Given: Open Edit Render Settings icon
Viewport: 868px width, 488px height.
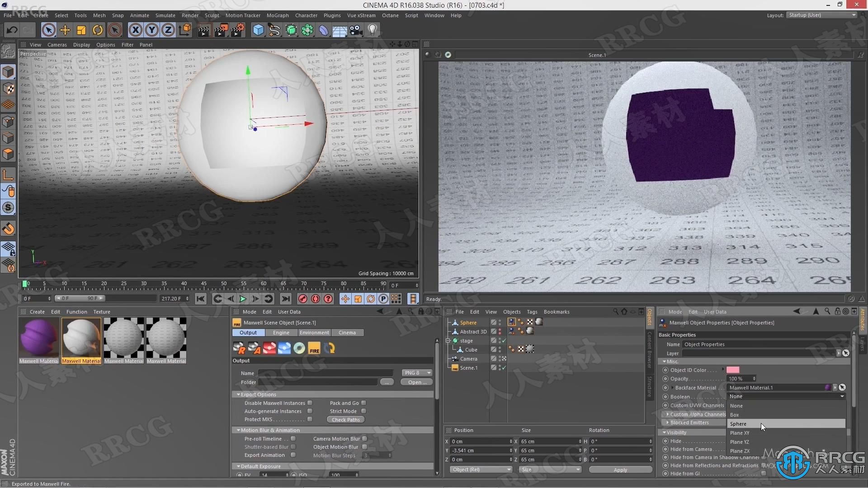Looking at the screenshot, I should (237, 30).
